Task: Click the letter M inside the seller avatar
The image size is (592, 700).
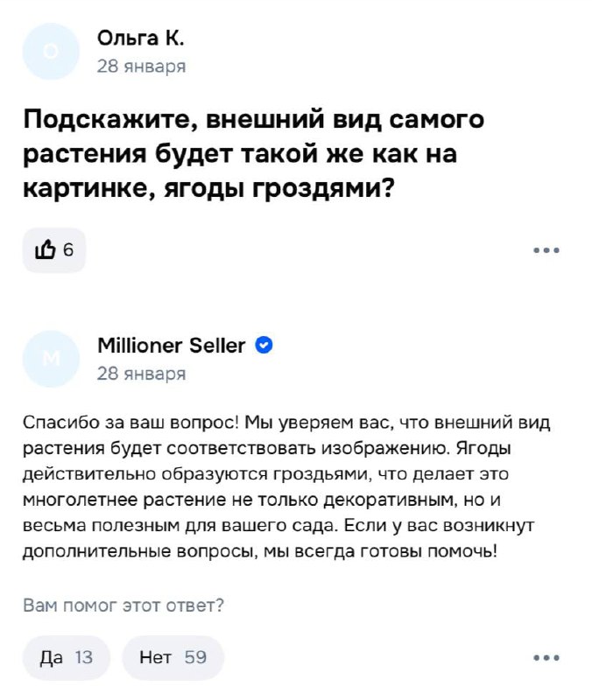Action: pyautogui.click(x=51, y=359)
